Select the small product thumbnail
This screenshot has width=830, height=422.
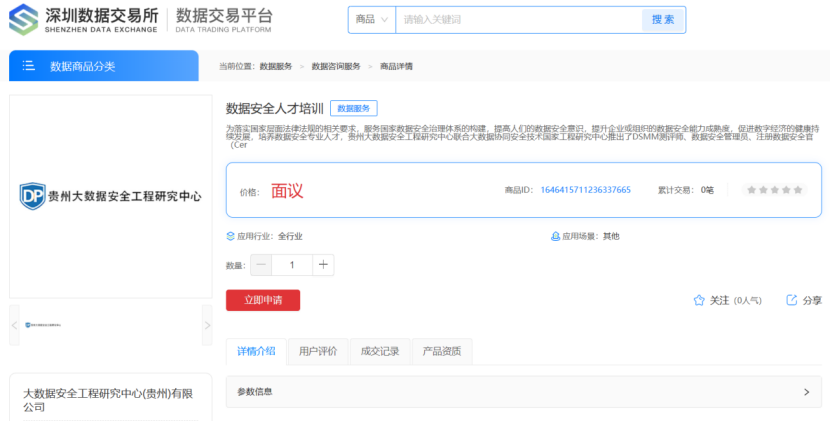[x=43, y=325]
